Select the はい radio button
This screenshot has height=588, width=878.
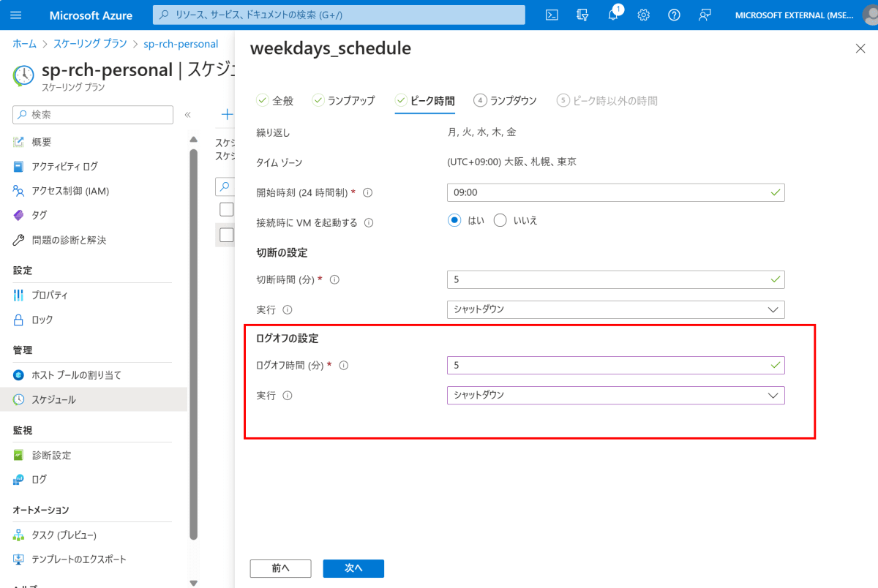pos(454,220)
